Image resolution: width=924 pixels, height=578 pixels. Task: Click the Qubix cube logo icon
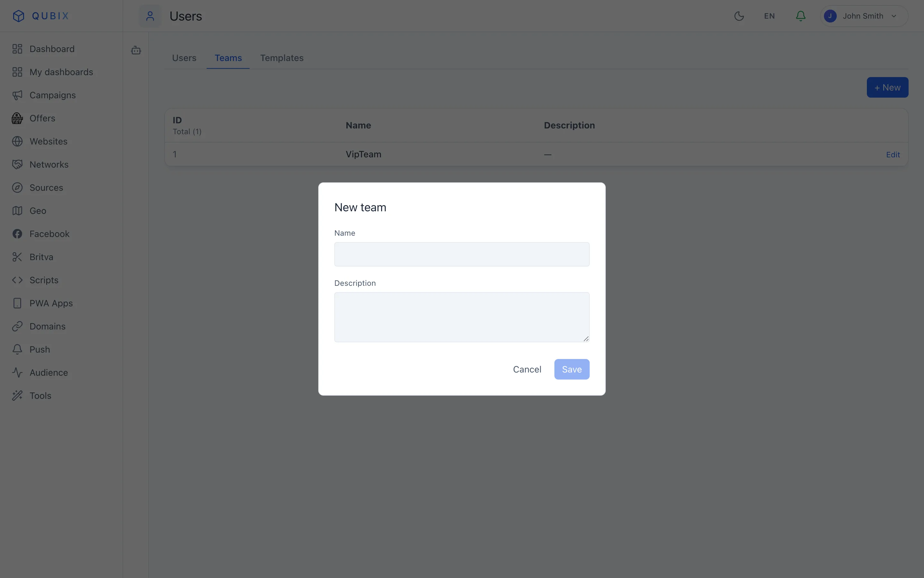pos(18,16)
